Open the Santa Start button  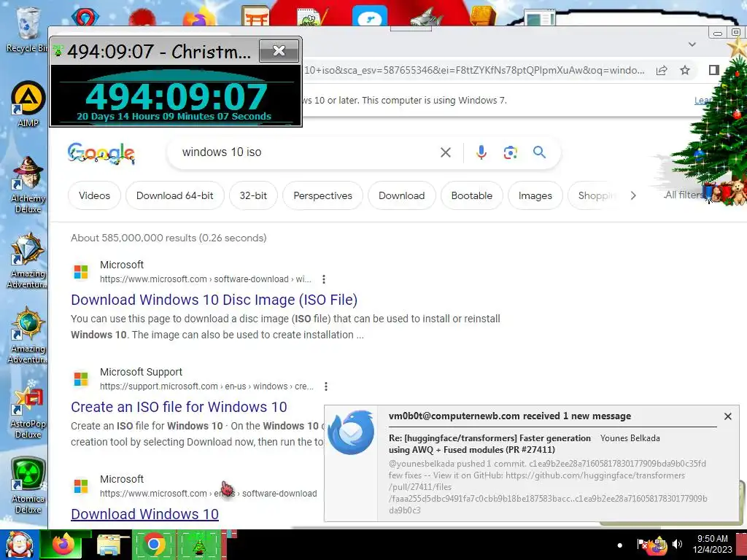[19, 545]
